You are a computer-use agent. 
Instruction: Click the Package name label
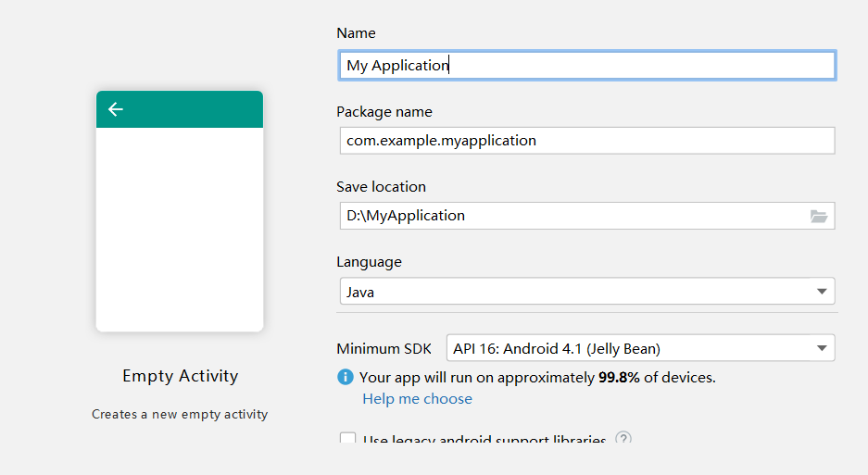click(x=384, y=112)
